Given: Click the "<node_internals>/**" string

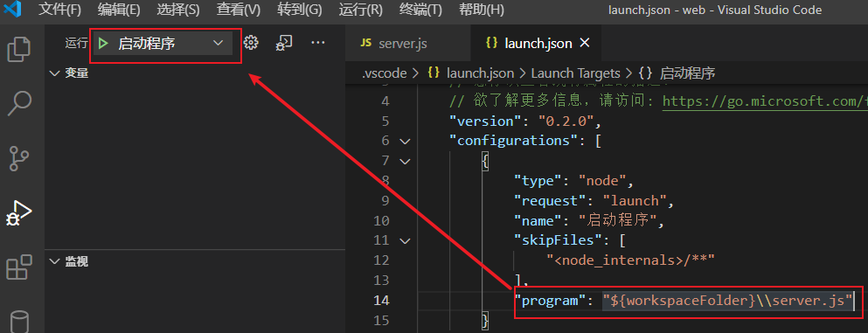Looking at the screenshot, I should [x=631, y=260].
